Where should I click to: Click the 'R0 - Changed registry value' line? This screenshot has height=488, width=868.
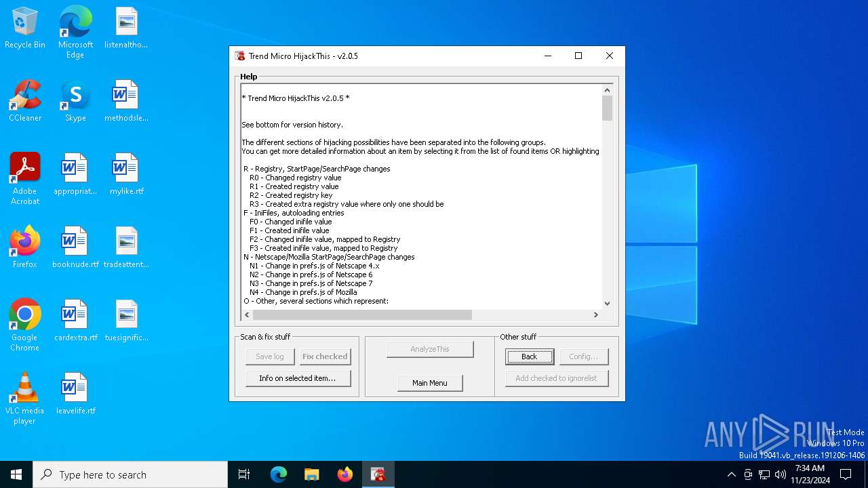[296, 178]
